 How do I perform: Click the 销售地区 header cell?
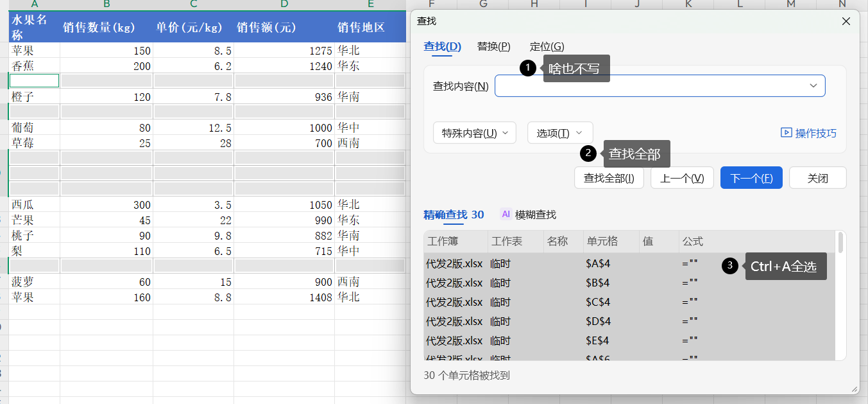370,26
